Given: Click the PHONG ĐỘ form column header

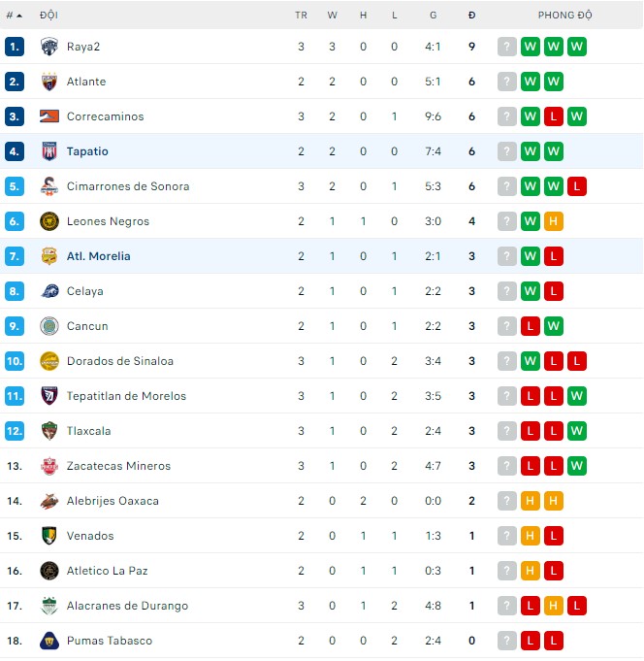Looking at the screenshot, I should click(x=564, y=16).
